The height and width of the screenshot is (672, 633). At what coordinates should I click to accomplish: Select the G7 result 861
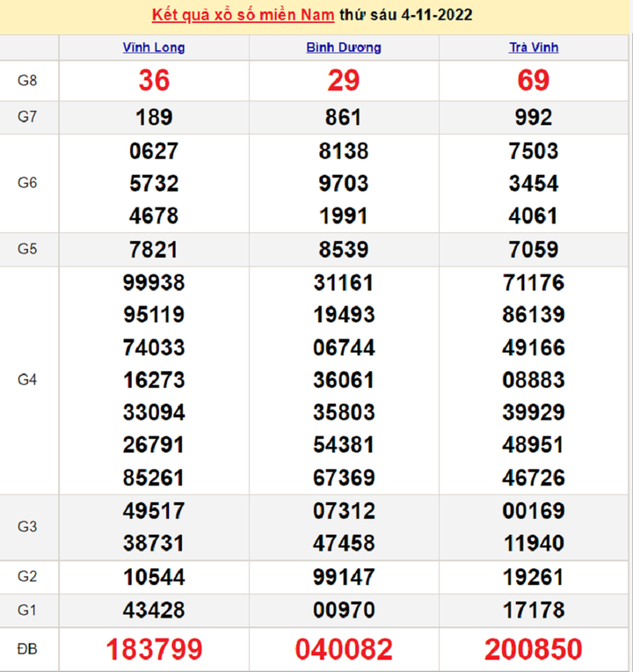click(x=344, y=117)
